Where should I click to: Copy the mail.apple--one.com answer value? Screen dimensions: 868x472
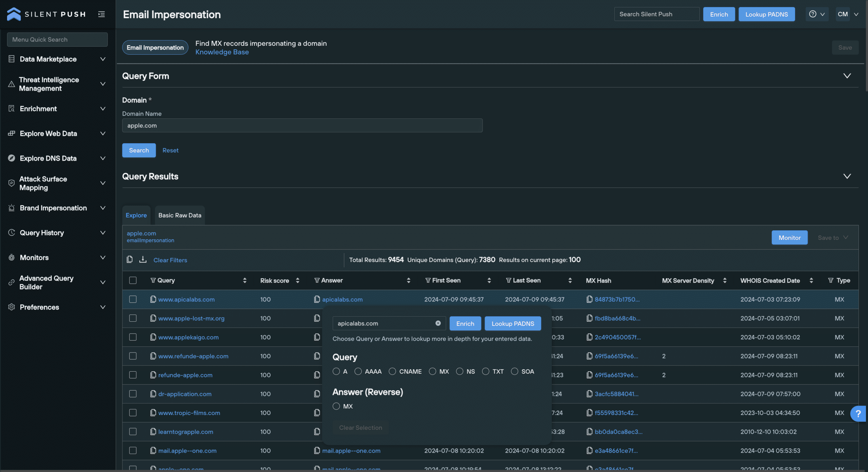[317, 451]
